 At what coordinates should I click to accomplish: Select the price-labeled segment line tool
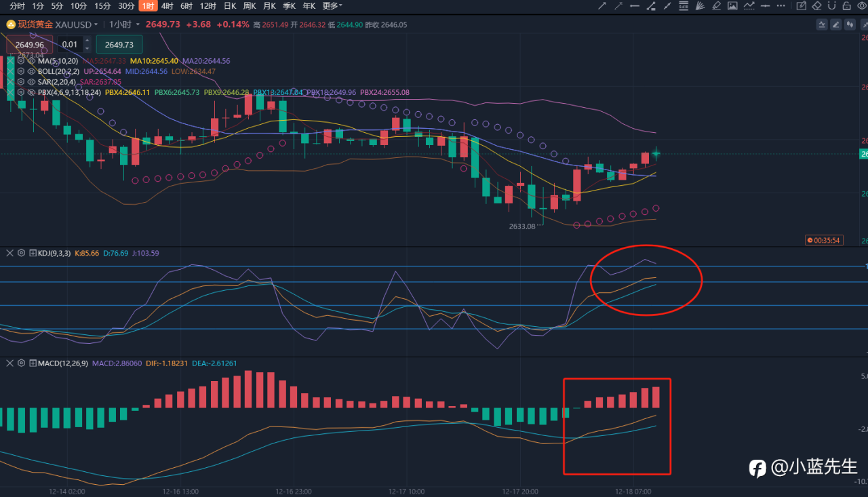pos(651,6)
